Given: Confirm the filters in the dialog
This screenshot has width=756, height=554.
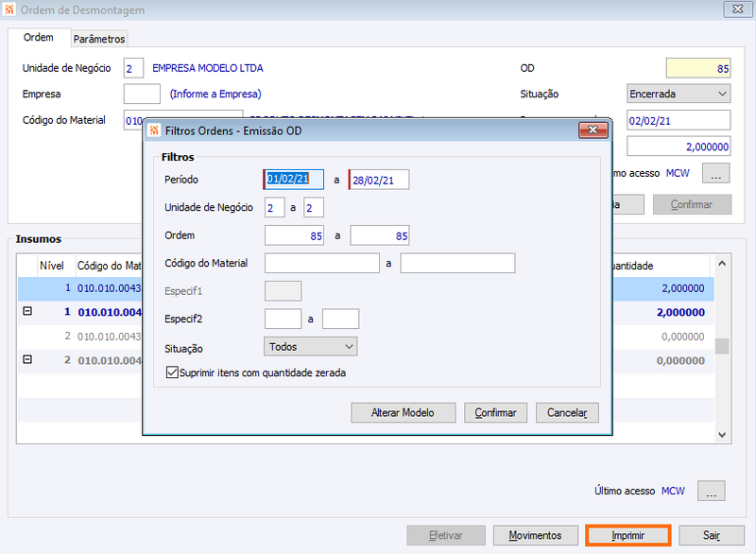Looking at the screenshot, I should [x=495, y=413].
